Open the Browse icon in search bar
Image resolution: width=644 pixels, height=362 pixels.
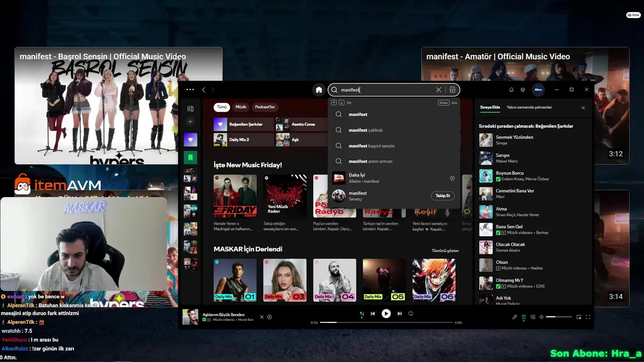coord(452,90)
